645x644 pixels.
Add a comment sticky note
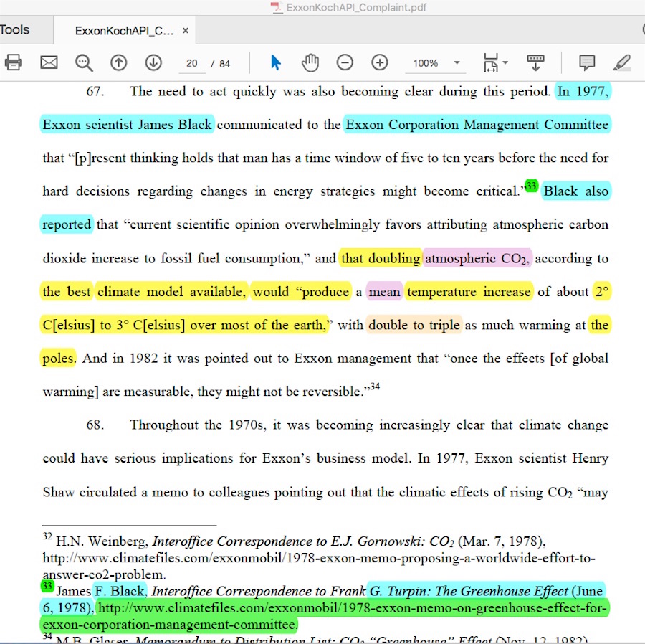point(587,62)
